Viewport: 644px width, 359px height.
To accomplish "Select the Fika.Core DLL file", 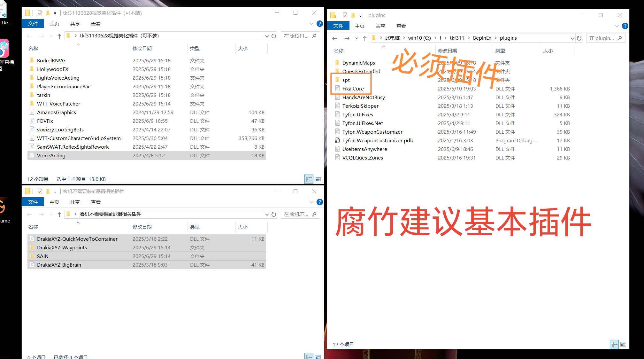I will coord(353,89).
